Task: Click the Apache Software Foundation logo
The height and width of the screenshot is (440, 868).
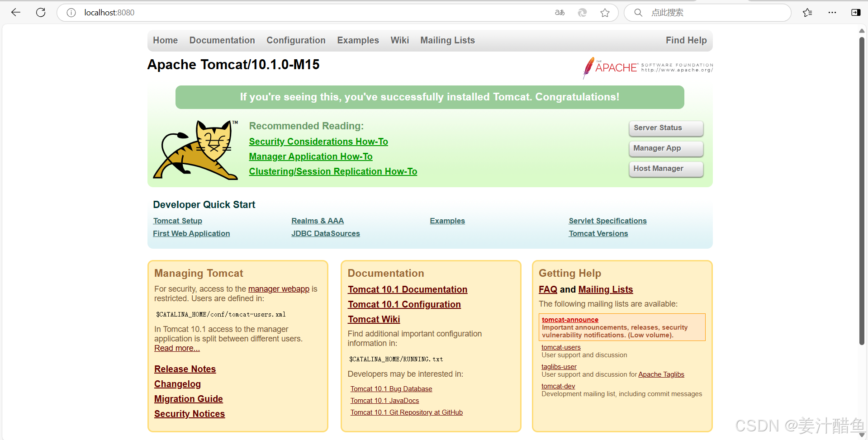Action: tap(647, 68)
